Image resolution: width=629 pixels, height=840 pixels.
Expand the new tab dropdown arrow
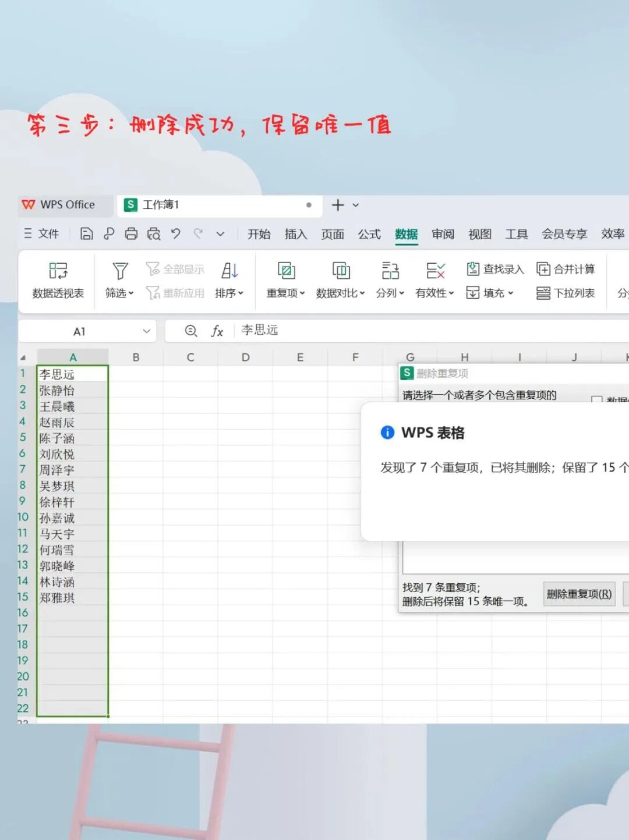pos(356,205)
